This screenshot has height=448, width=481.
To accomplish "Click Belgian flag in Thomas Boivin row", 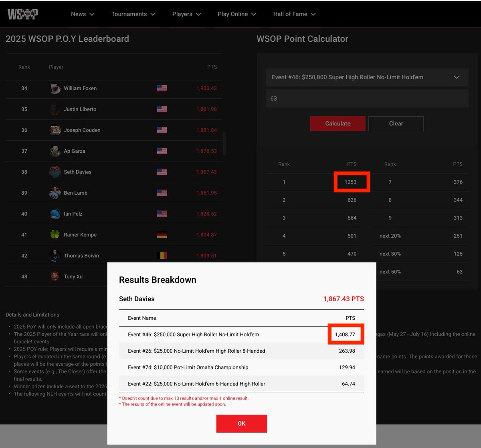I will click(x=162, y=255).
